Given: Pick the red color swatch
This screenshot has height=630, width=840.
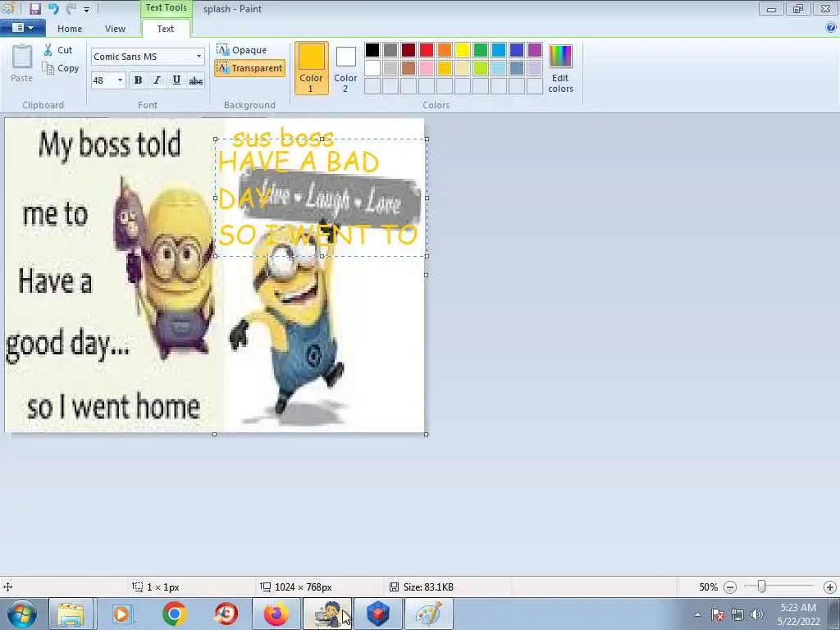Looking at the screenshot, I should tap(427, 50).
